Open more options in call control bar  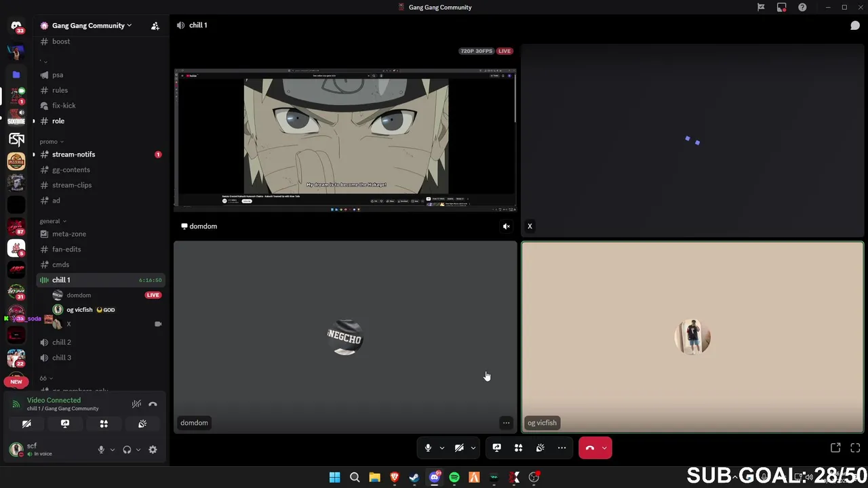(561, 448)
